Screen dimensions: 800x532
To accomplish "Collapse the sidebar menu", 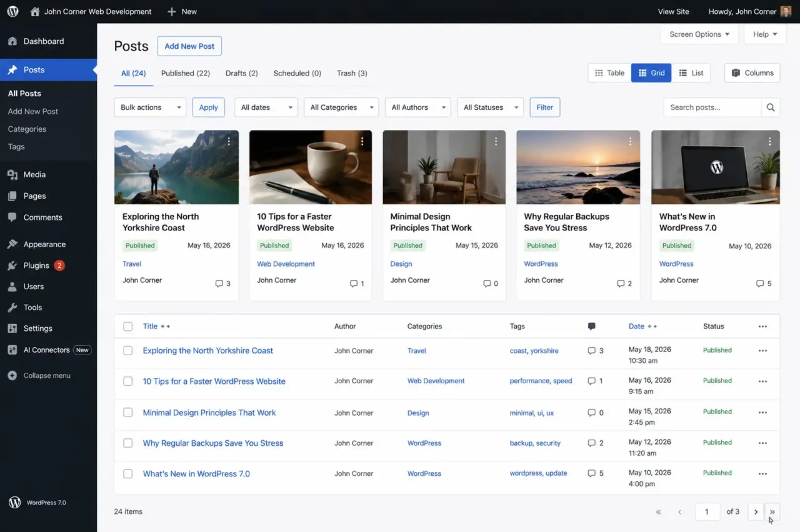I will coord(48,375).
